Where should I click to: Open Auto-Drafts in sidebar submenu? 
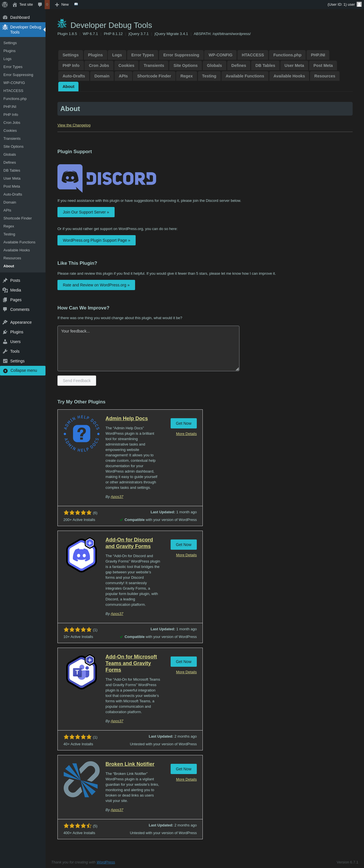(13, 194)
